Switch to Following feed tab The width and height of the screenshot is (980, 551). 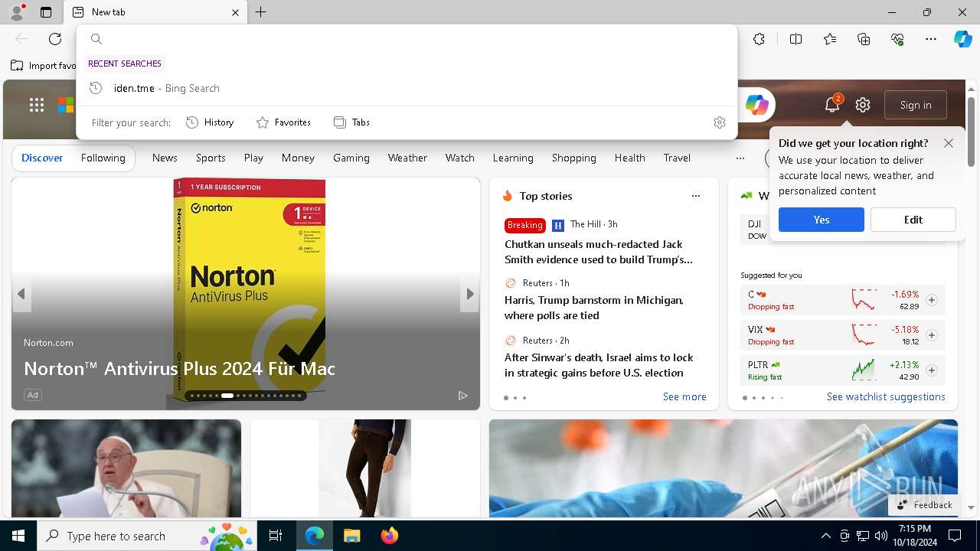pos(103,158)
